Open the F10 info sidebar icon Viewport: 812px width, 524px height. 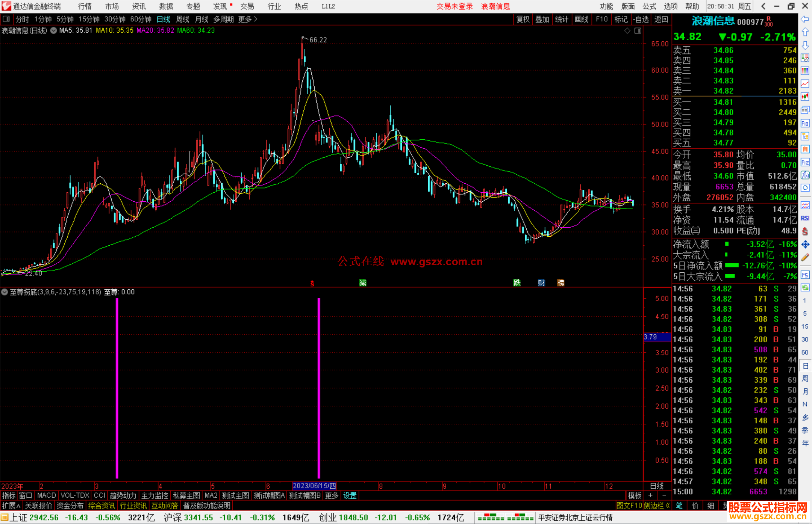[805, 123]
